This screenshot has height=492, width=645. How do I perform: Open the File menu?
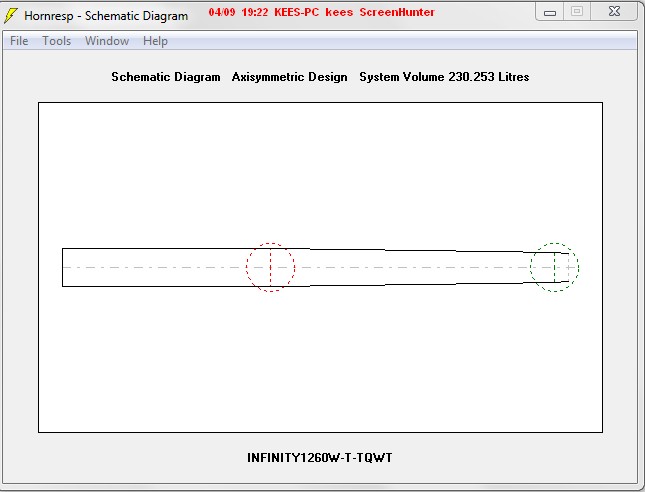(x=19, y=41)
